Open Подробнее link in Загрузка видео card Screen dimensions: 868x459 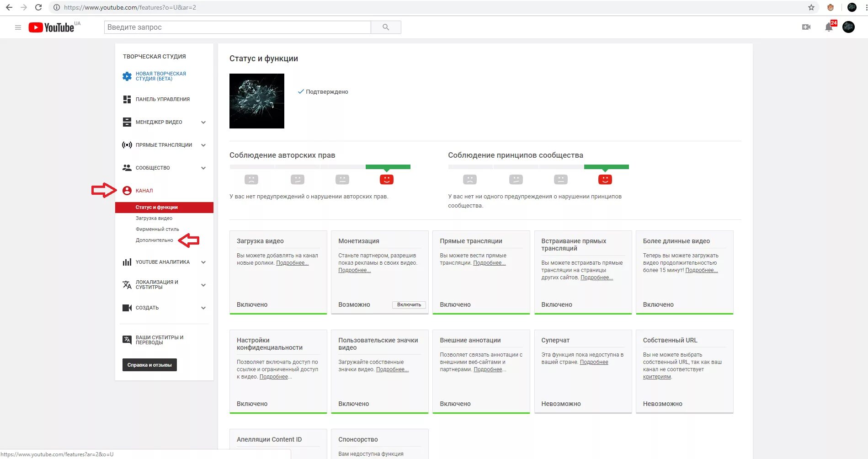[293, 263]
